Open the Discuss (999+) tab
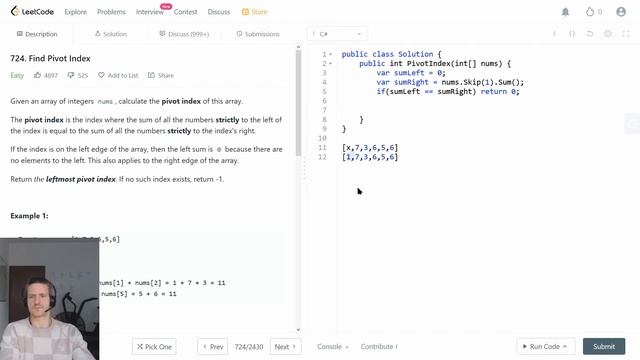The image size is (640, 360). coord(184,34)
